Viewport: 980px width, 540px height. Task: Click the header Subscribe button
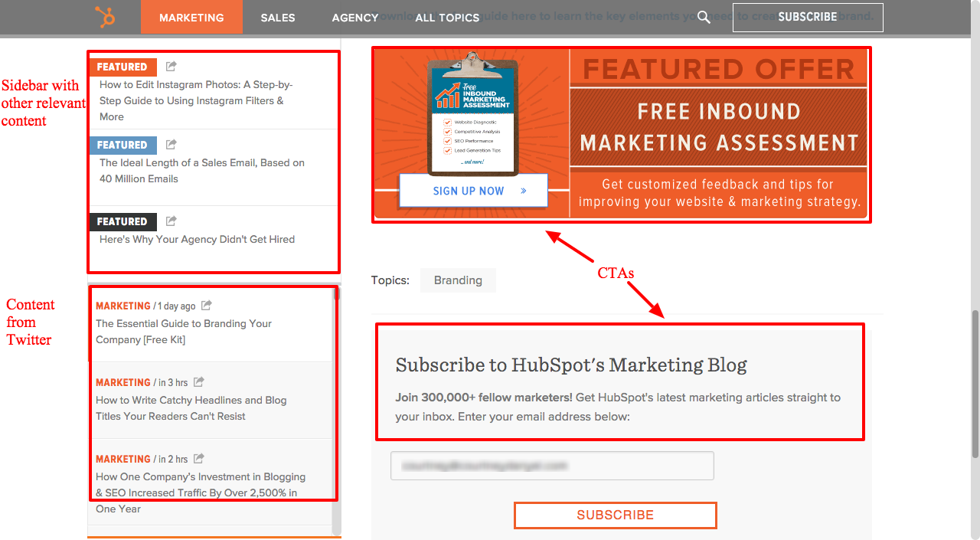pos(808,17)
